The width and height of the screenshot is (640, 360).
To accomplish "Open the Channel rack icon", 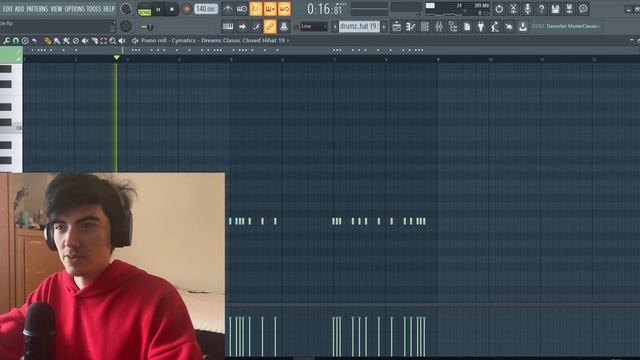I will tap(424, 27).
